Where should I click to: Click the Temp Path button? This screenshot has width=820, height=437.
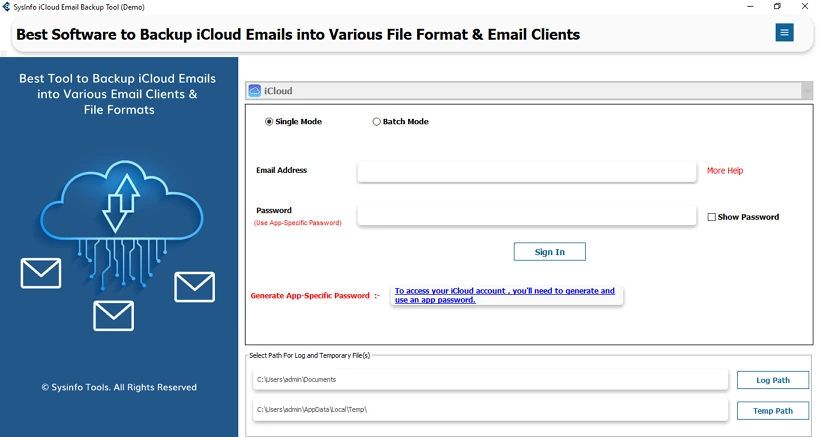pos(772,411)
